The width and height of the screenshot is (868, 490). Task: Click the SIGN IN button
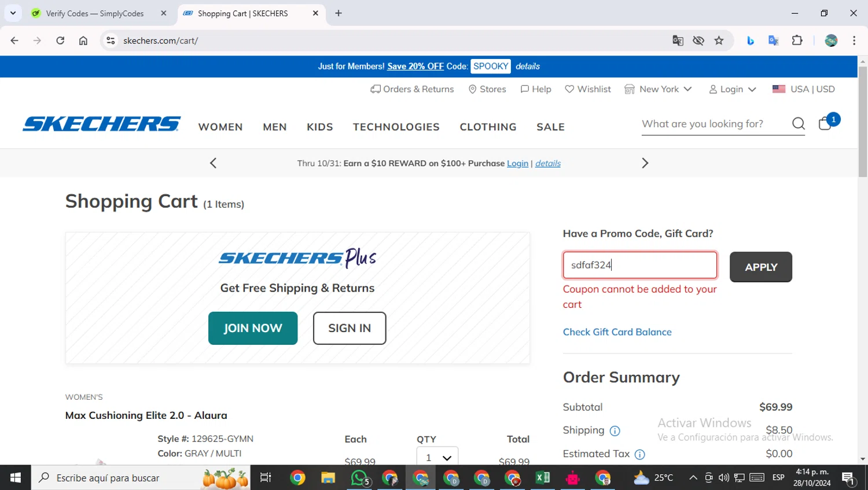point(350,328)
